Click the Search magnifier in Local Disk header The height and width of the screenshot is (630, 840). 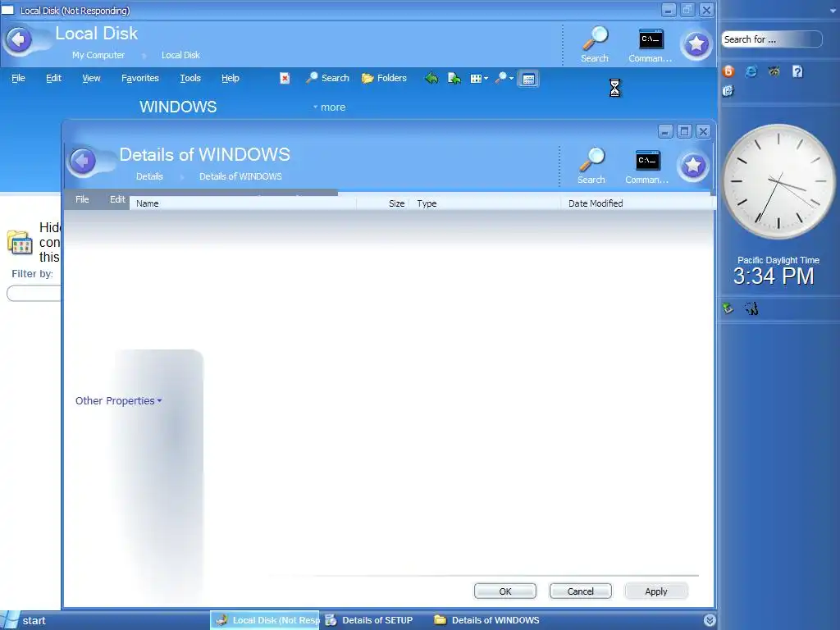pyautogui.click(x=595, y=44)
